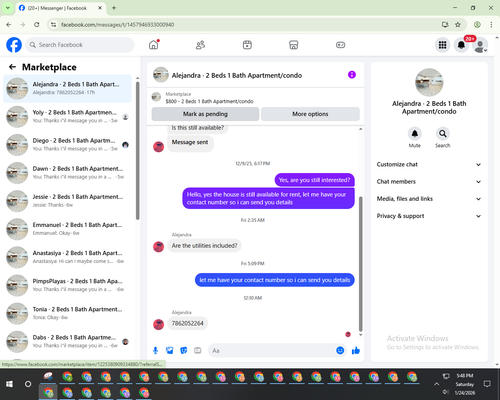Image resolution: width=500 pixels, height=400 pixels.
Task: Go back using the Marketplace back arrow
Action: click(12, 67)
